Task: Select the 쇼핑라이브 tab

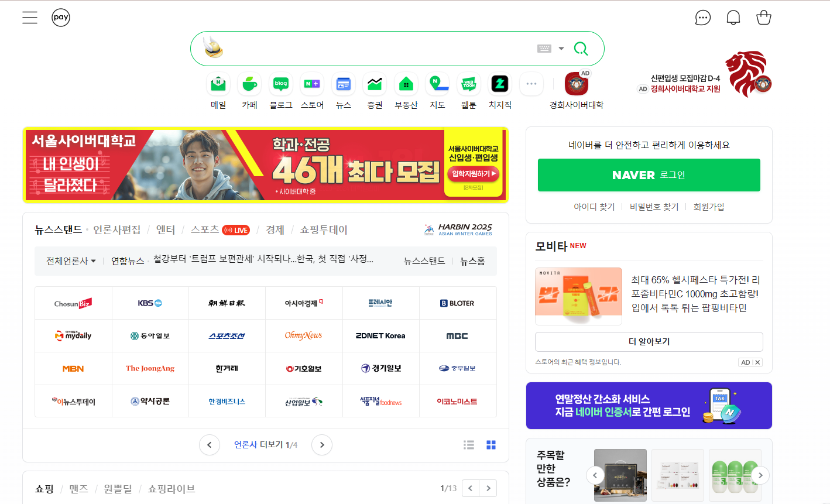Action: coord(172,489)
